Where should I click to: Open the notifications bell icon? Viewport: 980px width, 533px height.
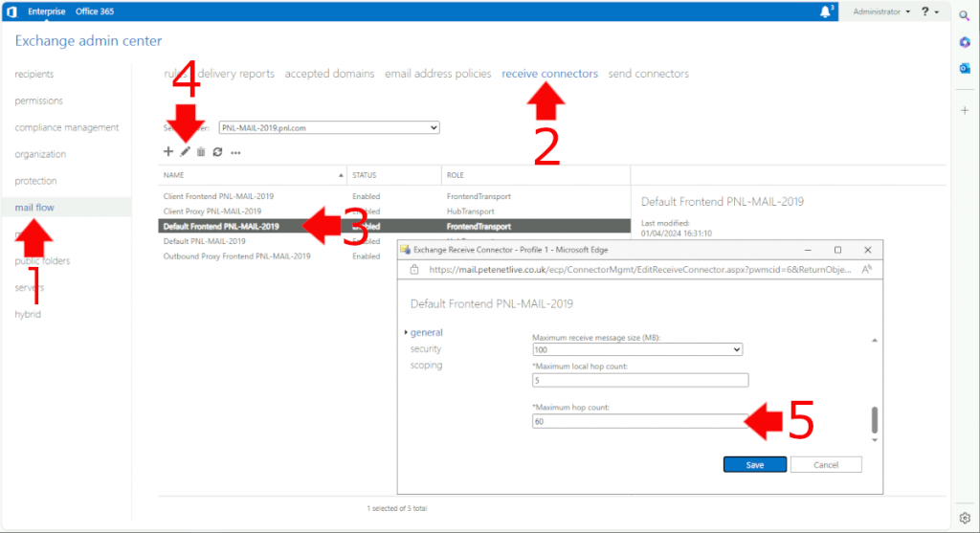click(x=826, y=11)
